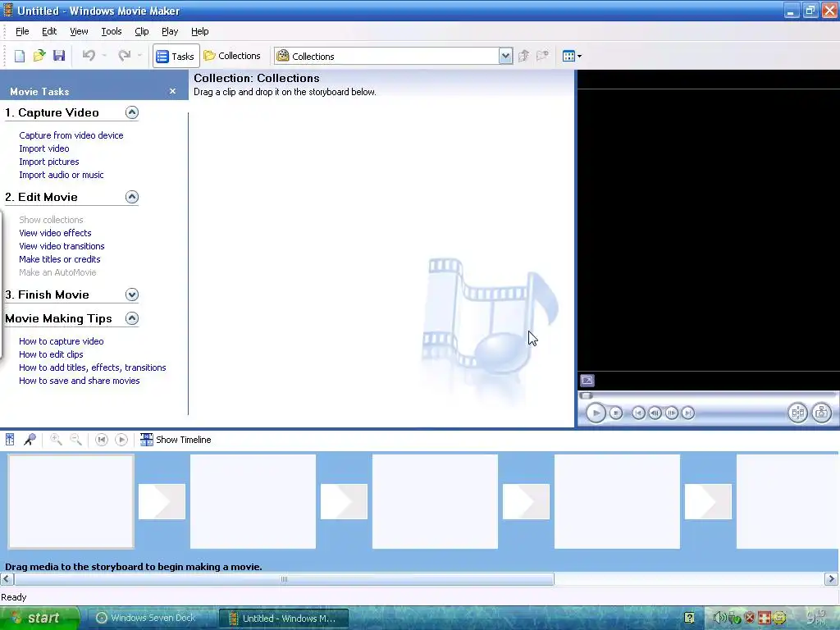
Task: Toggle the Tasks pane button
Action: (x=176, y=56)
